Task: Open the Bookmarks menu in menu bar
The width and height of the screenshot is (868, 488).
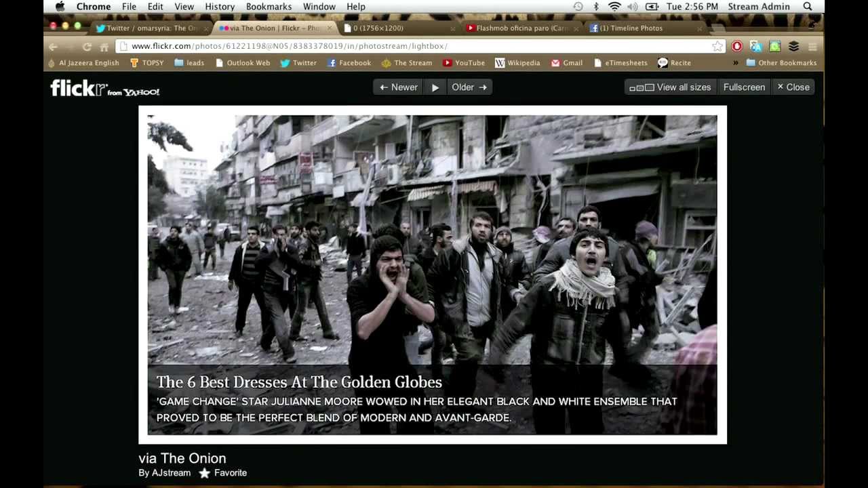Action: [269, 7]
